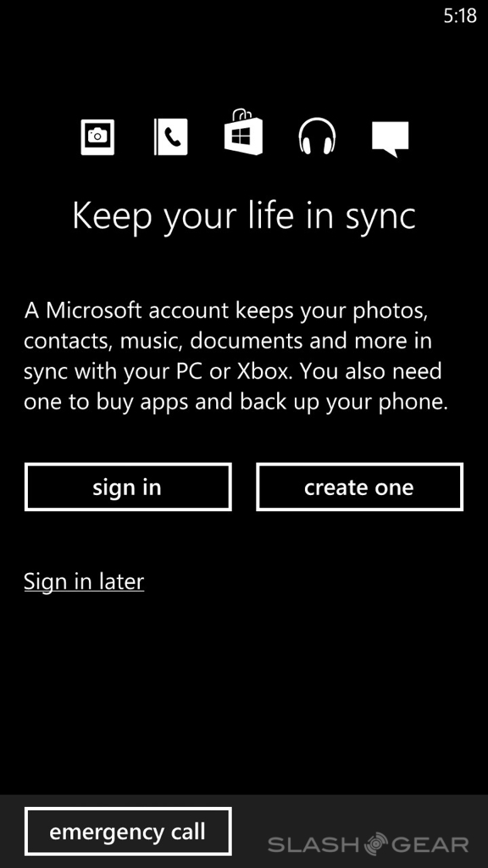Tap the messaging speech bubble icon
488x868 pixels.
[x=390, y=139]
